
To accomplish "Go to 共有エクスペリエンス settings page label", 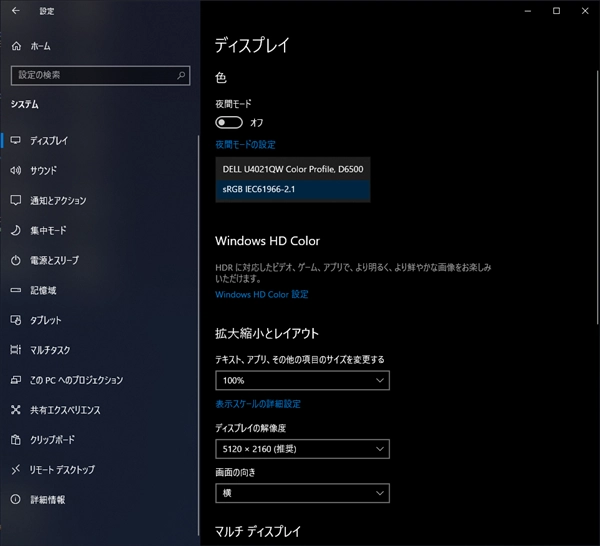I will point(65,410).
